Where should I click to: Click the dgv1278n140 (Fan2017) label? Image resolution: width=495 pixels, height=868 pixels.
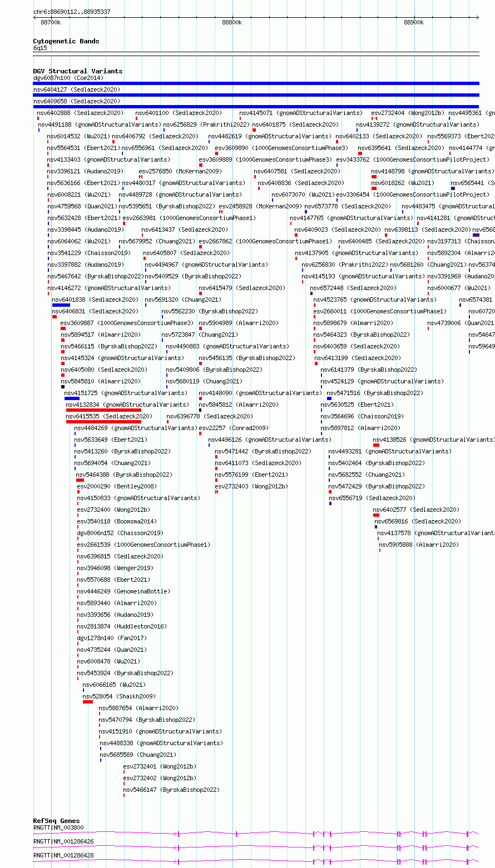pos(112,638)
